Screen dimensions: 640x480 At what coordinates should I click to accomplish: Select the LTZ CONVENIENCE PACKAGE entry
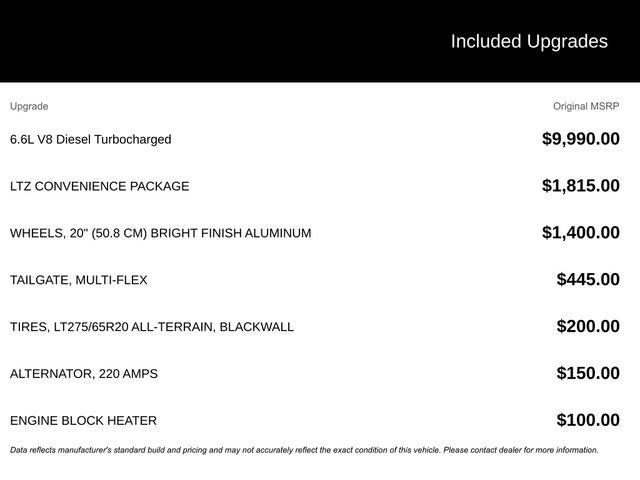point(99,186)
